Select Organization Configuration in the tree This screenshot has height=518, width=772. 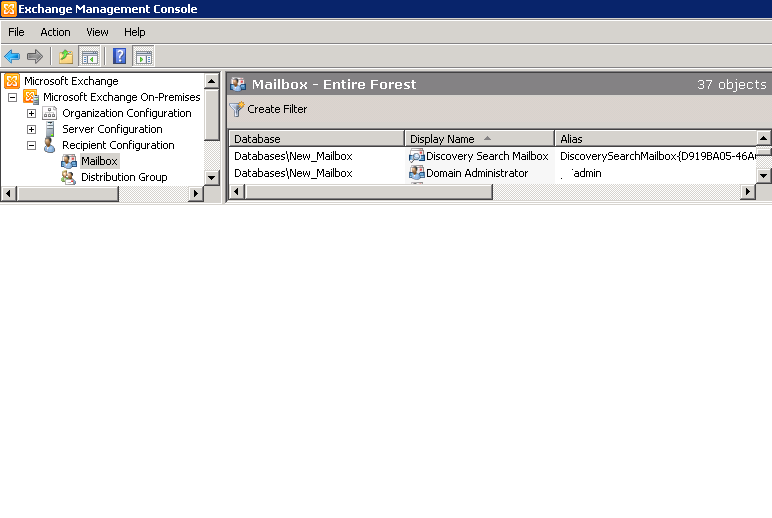(127, 113)
